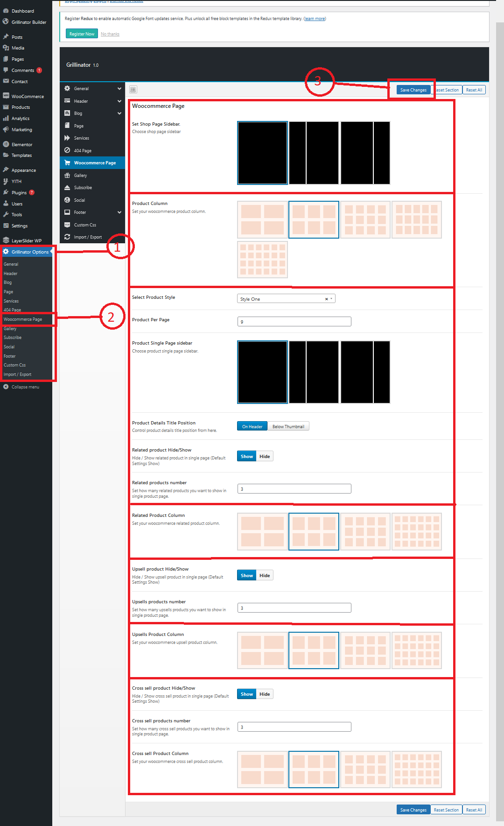The height and width of the screenshot is (826, 504).
Task: Click the No thanks link
Action: pyautogui.click(x=110, y=34)
